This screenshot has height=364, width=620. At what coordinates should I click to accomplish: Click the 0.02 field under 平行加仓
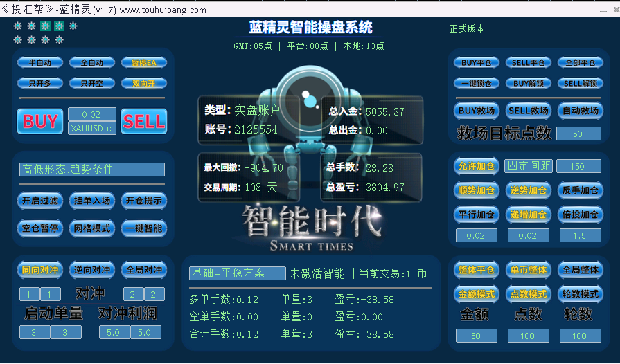pos(477,236)
